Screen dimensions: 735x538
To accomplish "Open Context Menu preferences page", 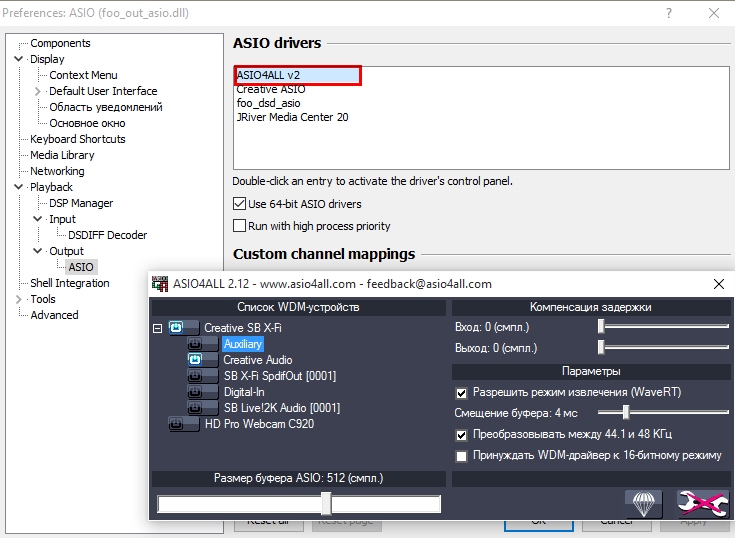I will (x=83, y=75).
